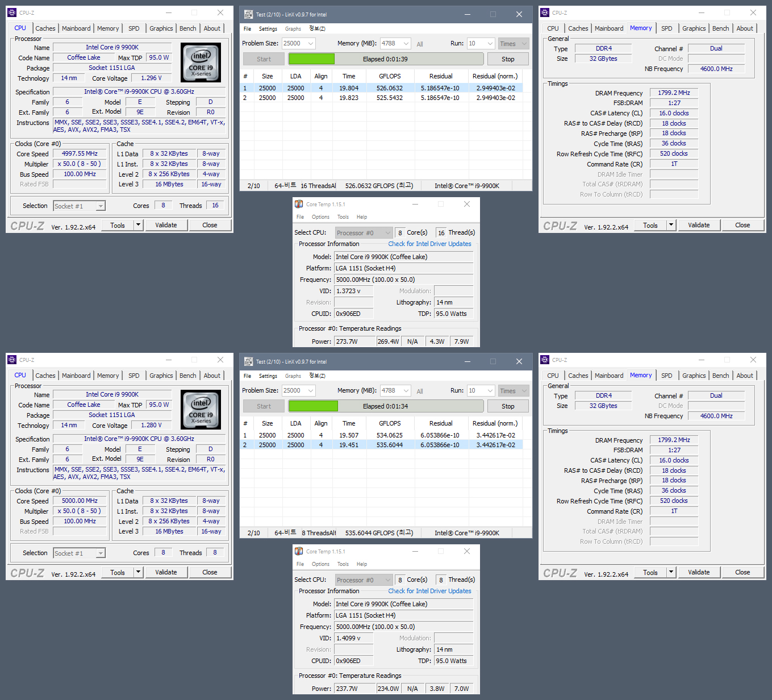Image resolution: width=772 pixels, height=700 pixels.
Task: Open the Times dropdown in the 8-thread LinX window
Action: point(514,390)
